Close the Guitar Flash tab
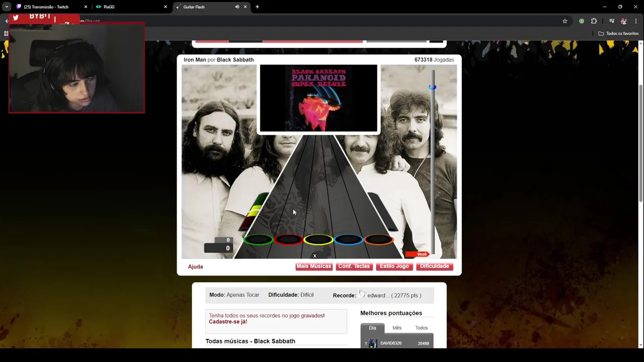Viewport: 644px width, 362px height. tap(245, 7)
